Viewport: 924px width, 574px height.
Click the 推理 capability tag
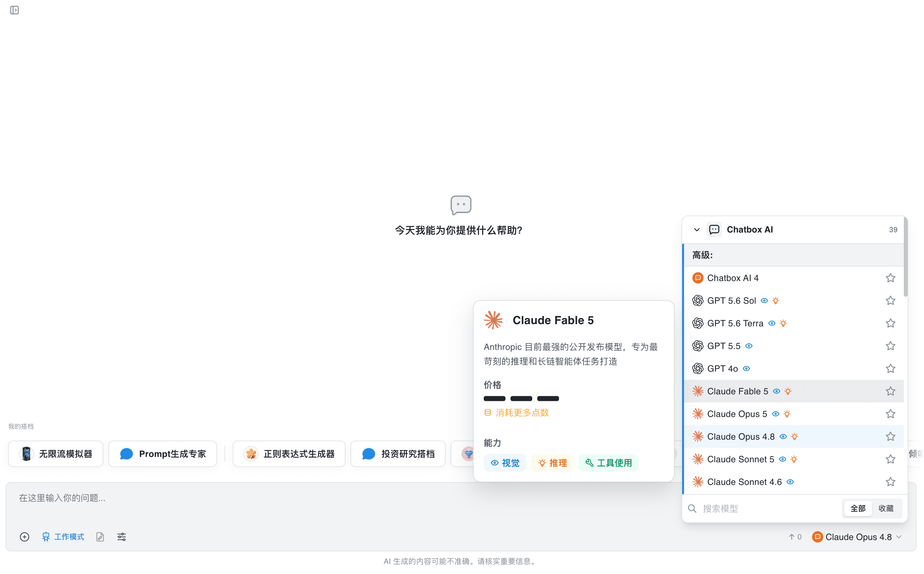pyautogui.click(x=552, y=463)
